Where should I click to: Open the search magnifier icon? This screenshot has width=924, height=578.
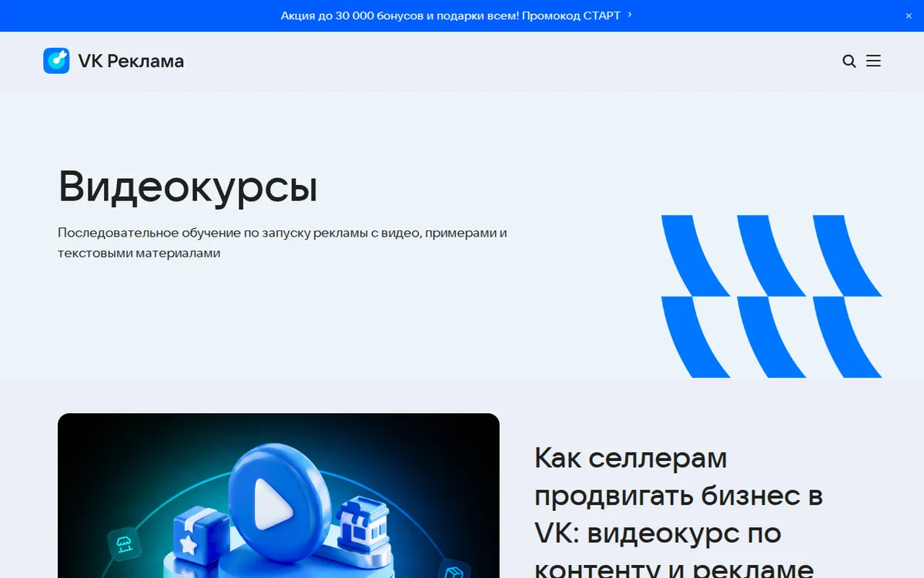tap(849, 61)
